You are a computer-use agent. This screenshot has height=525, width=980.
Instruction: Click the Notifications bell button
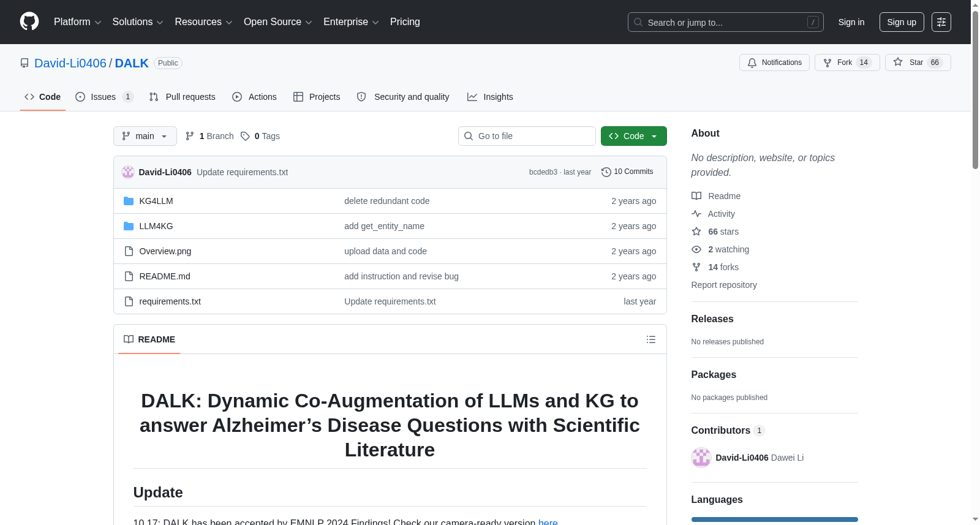[775, 62]
